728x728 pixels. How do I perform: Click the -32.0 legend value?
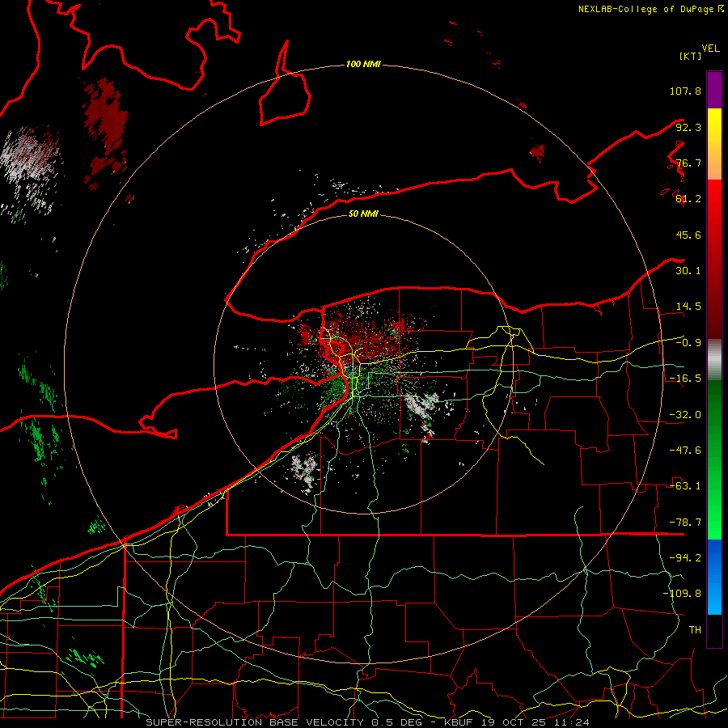(685, 415)
